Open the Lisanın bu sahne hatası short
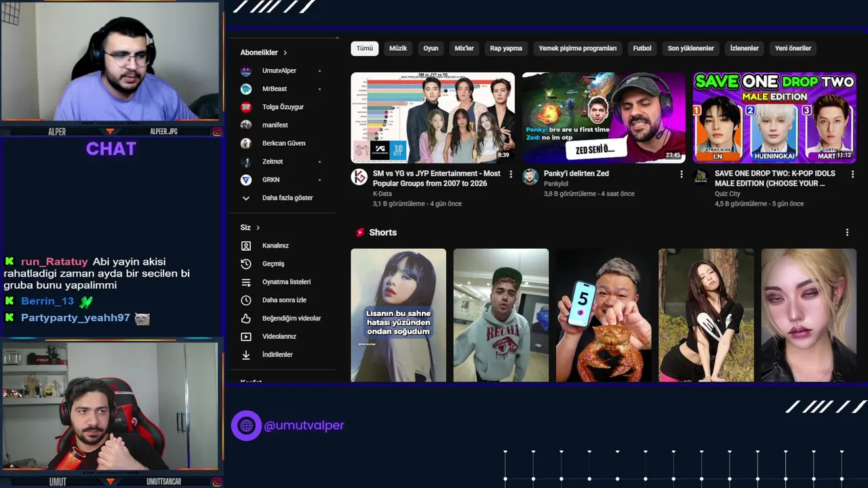The height and width of the screenshot is (488, 868). [x=398, y=315]
